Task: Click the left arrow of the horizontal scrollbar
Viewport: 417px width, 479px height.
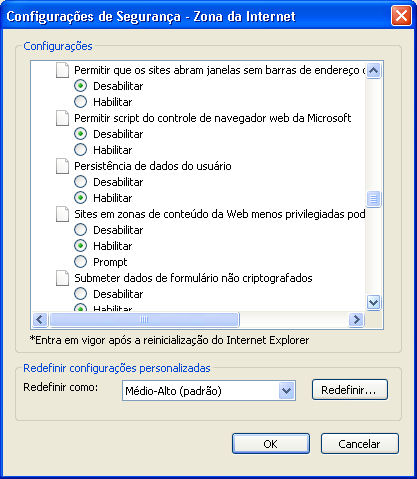Action: (x=40, y=320)
